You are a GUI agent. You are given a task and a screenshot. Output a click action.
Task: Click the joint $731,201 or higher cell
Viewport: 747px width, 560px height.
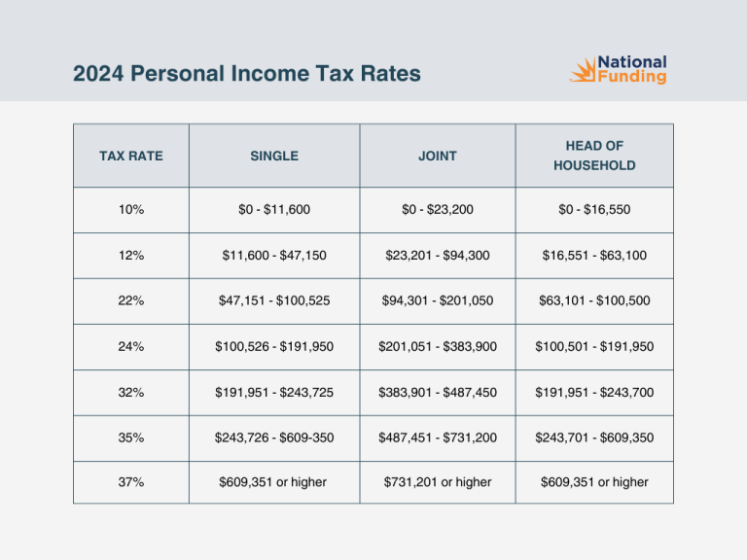[x=438, y=482]
